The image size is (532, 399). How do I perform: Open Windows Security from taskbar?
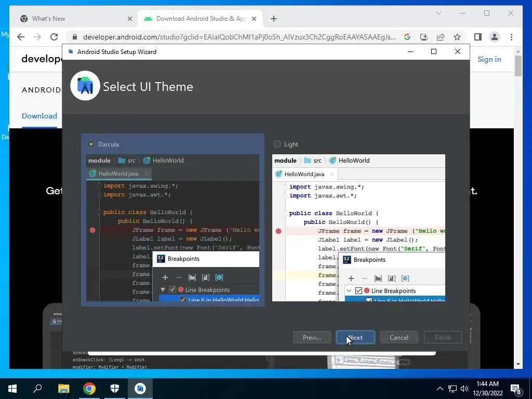115,389
